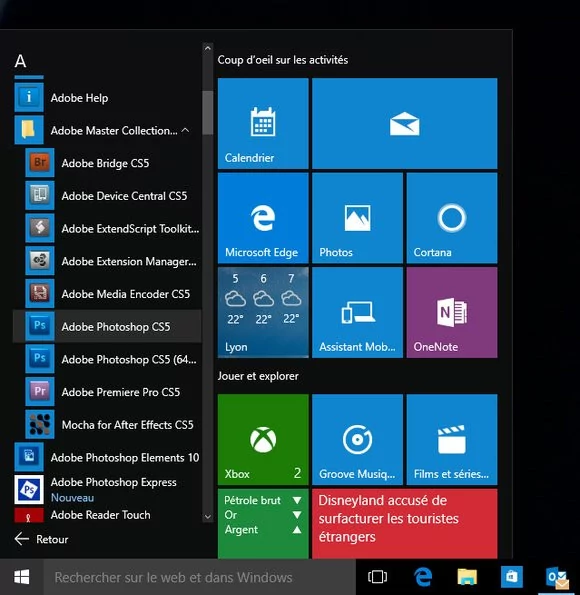Click the 'Jouer et explorer' group title
The height and width of the screenshot is (595, 580).
click(258, 376)
